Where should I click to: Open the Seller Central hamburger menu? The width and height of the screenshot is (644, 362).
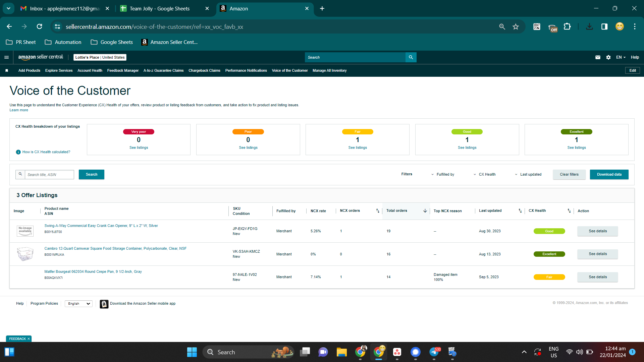(6, 57)
